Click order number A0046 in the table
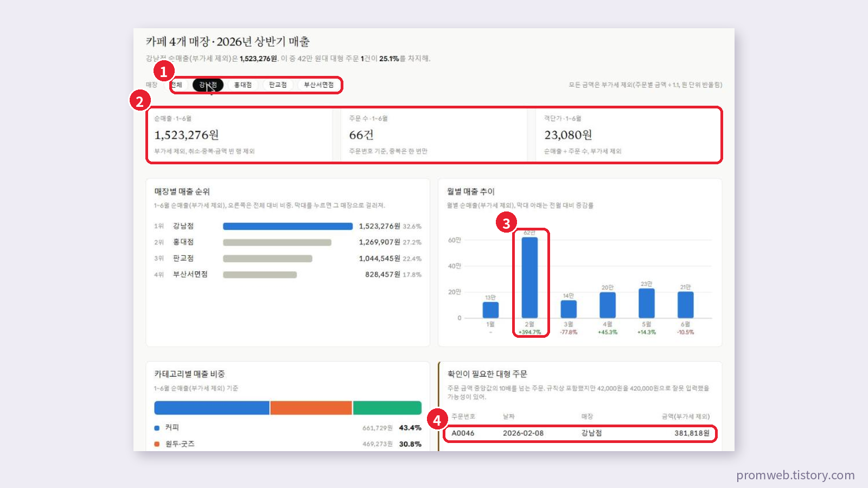The image size is (868, 488). pos(463,433)
